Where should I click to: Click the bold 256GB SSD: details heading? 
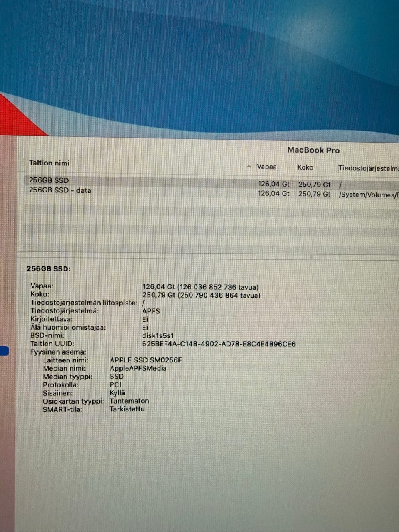[49, 268]
